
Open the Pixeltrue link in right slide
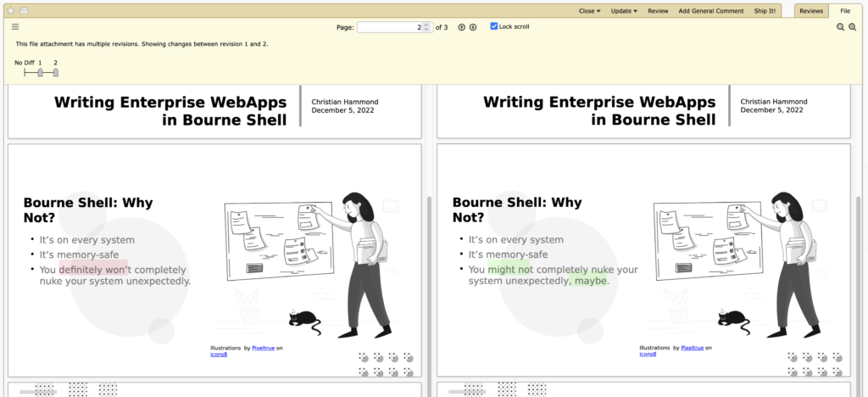click(692, 348)
